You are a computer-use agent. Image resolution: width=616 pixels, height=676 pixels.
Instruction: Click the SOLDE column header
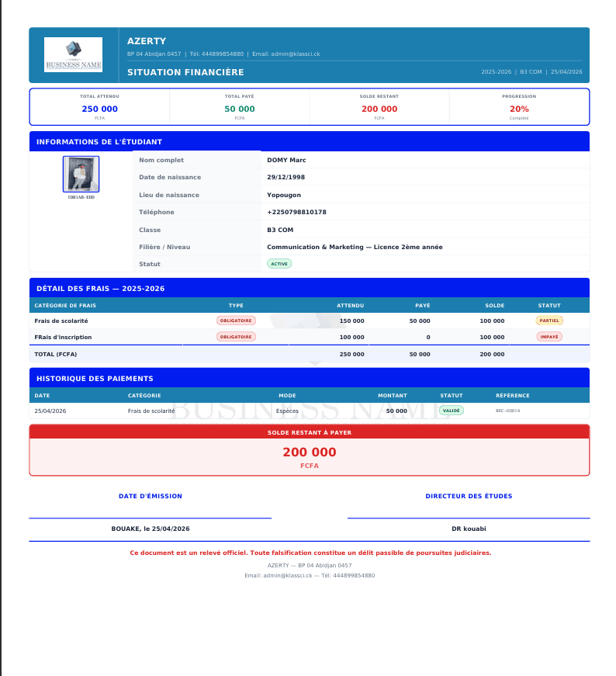point(495,305)
